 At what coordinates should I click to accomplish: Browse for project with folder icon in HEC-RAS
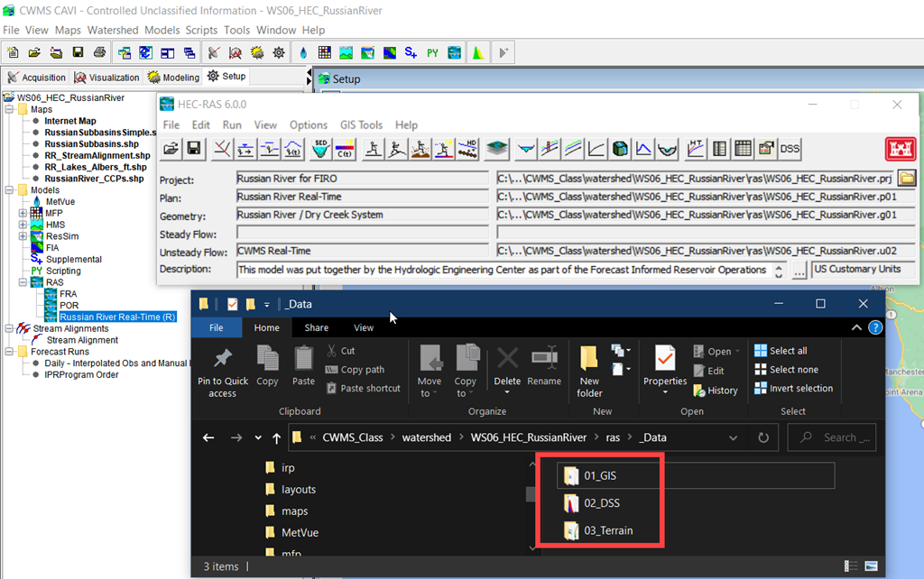(908, 178)
